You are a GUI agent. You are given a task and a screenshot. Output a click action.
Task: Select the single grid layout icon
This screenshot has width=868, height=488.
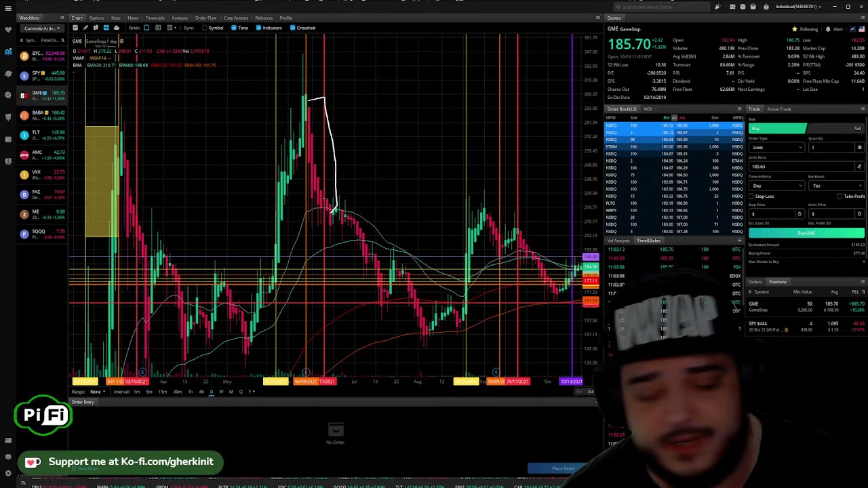(146, 28)
